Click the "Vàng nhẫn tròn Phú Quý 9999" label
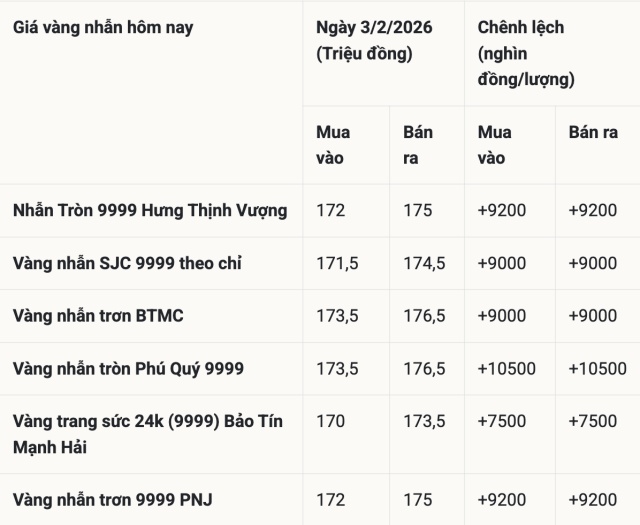The width and height of the screenshot is (640, 525). [128, 369]
